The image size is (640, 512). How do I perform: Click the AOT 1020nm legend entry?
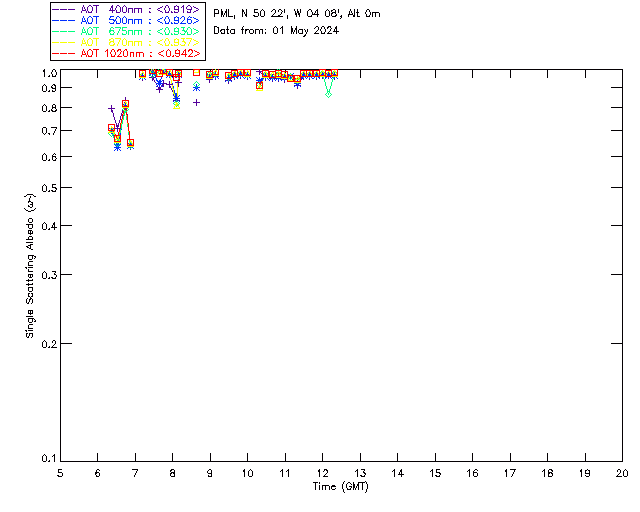(126, 53)
